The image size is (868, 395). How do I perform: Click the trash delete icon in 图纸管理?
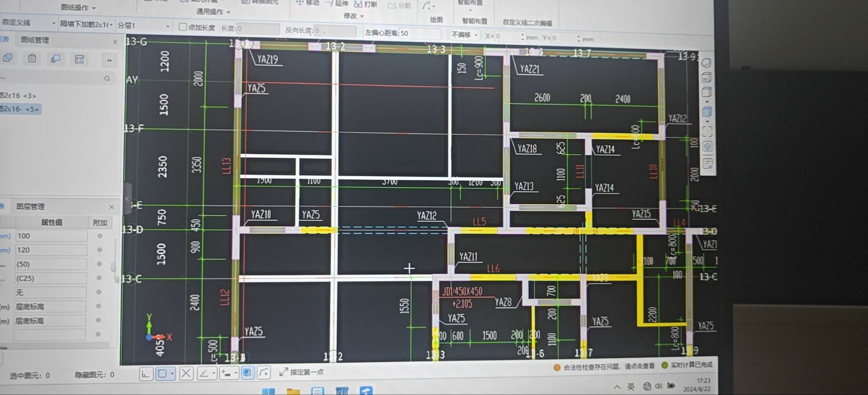coord(32,58)
